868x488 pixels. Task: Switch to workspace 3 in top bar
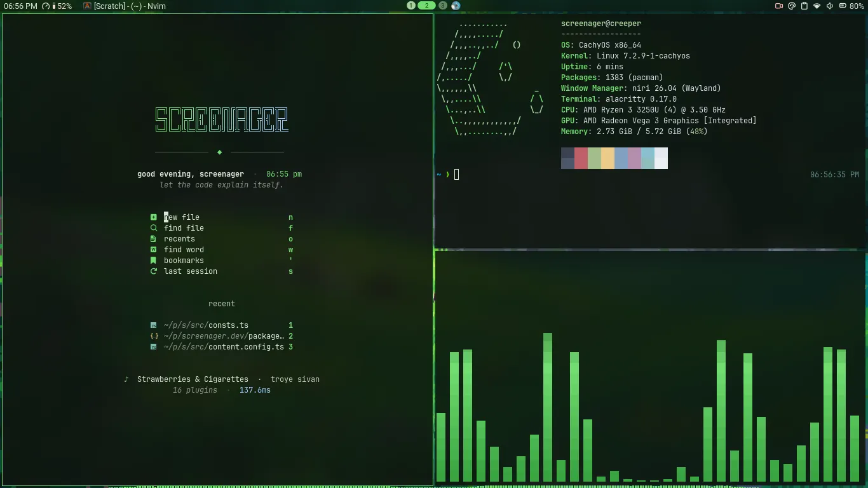tap(443, 6)
